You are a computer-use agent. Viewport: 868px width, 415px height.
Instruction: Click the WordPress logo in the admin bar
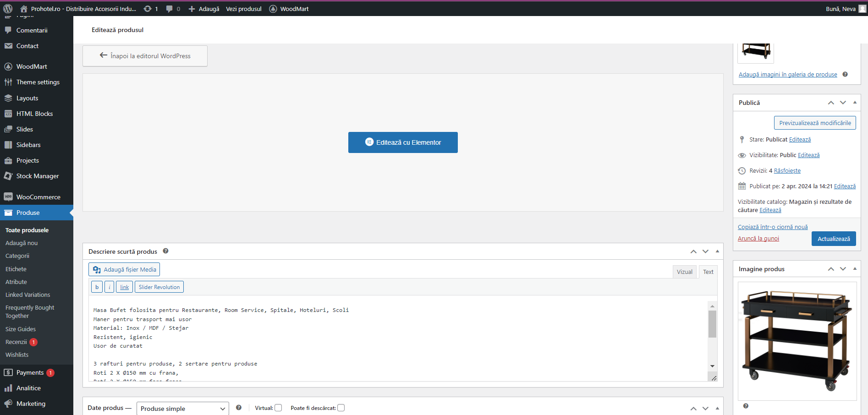click(8, 9)
